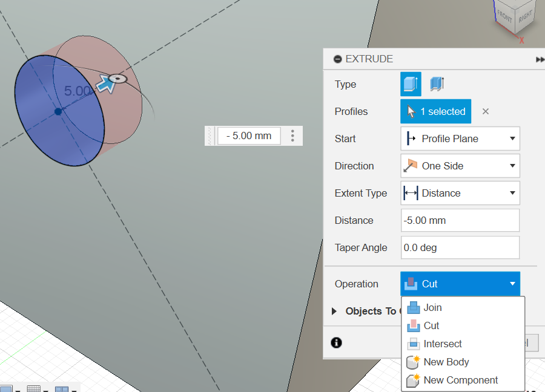Open the Direction dropdown showing One Side
The height and width of the screenshot is (392, 545).
pos(460,166)
